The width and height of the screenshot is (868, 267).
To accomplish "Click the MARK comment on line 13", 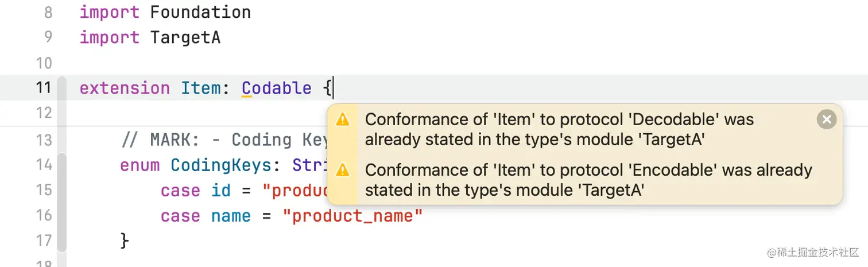I will click(224, 140).
